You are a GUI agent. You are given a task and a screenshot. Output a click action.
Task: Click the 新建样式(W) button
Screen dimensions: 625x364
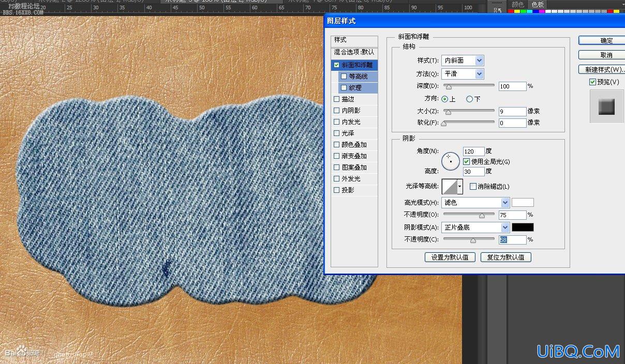[x=603, y=69]
